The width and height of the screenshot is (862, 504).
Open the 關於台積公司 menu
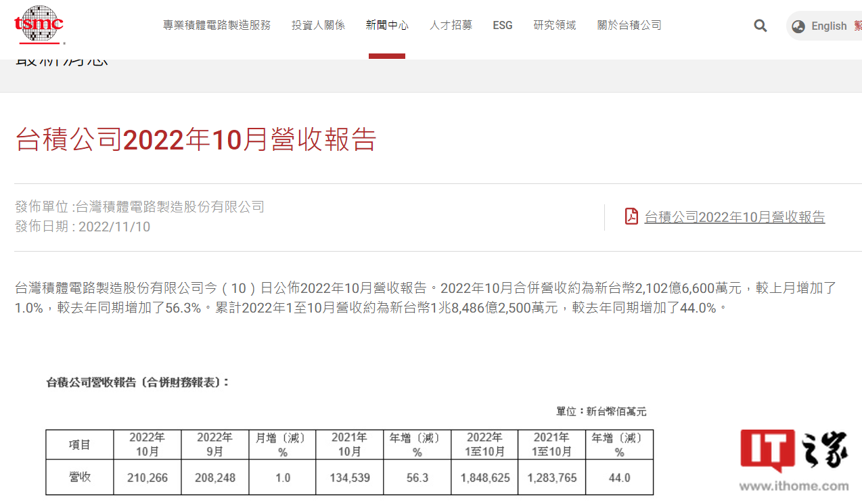coord(629,26)
